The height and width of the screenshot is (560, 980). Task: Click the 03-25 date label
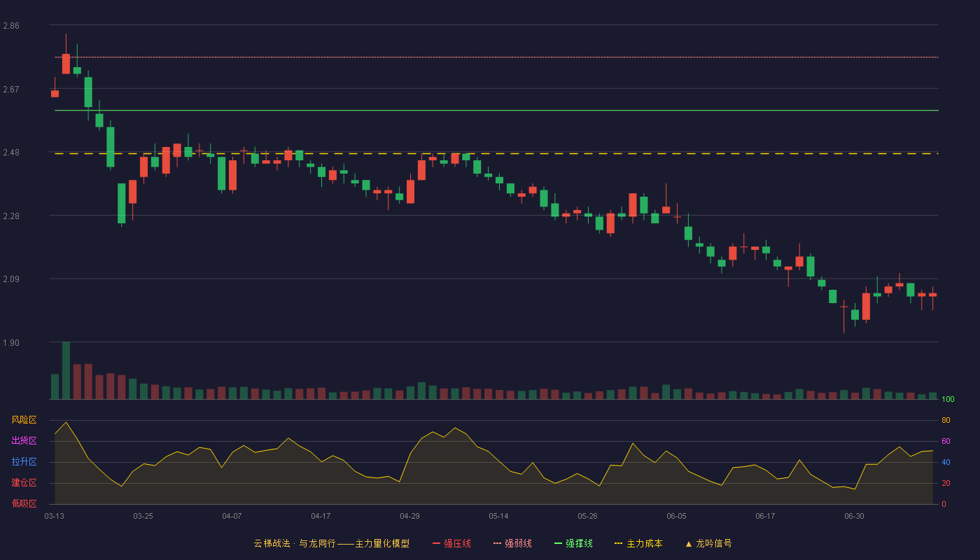[143, 516]
